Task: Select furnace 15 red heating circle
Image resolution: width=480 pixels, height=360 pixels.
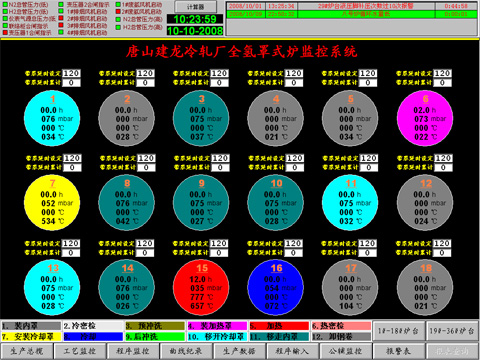Action: coord(201,287)
